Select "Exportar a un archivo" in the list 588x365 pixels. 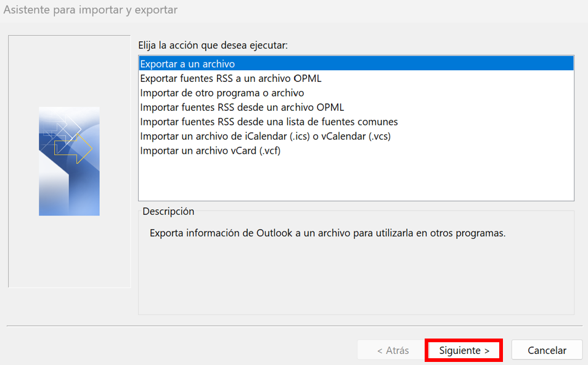click(x=356, y=63)
